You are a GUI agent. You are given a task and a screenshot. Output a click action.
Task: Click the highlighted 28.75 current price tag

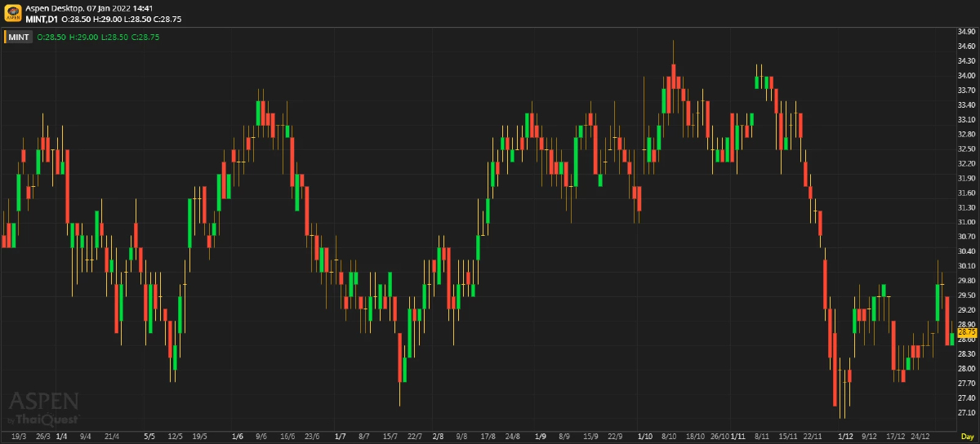pyautogui.click(x=967, y=332)
